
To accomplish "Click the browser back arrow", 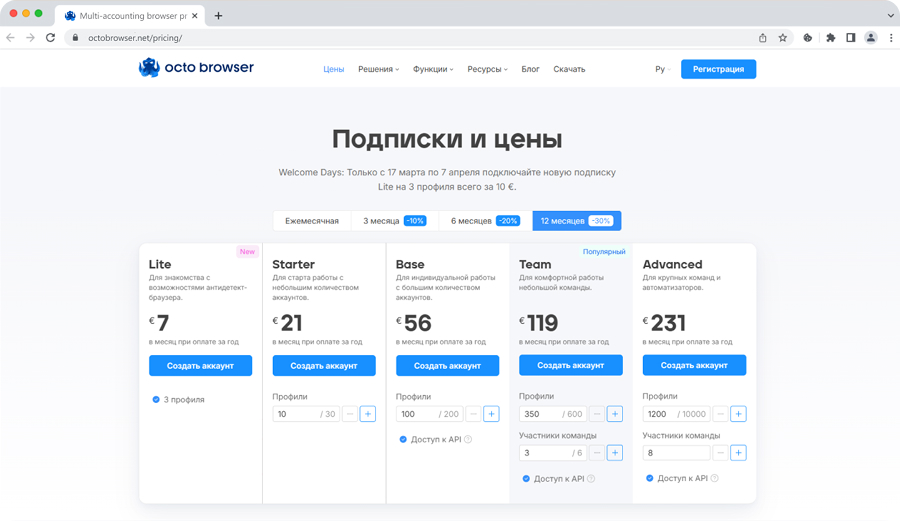I will coord(10,38).
